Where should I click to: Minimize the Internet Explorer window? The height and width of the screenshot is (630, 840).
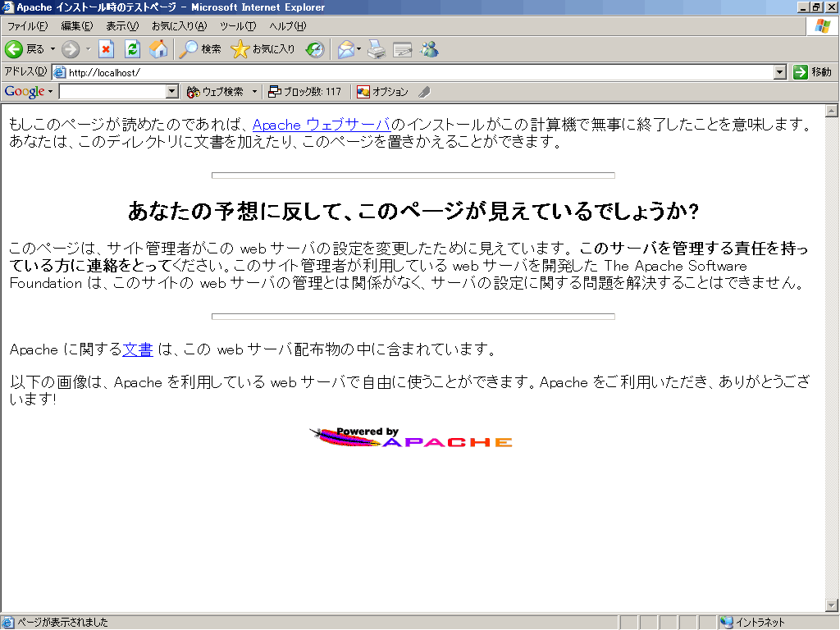(804, 7)
